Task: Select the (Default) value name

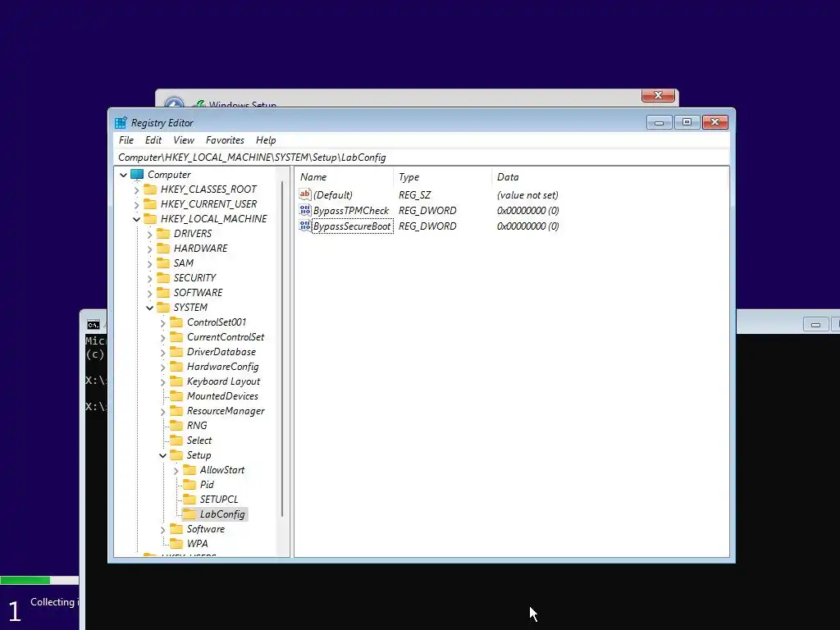Action: pyautogui.click(x=333, y=195)
